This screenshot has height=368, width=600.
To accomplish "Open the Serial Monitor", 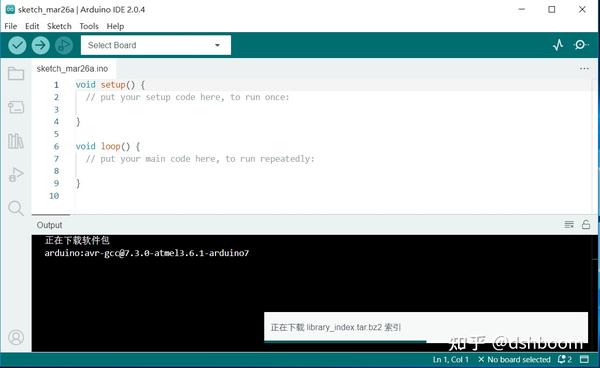I will [581, 45].
